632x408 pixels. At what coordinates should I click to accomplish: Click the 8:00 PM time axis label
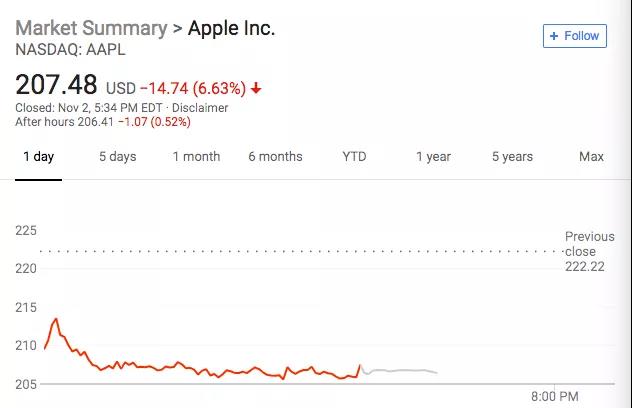pos(554,396)
